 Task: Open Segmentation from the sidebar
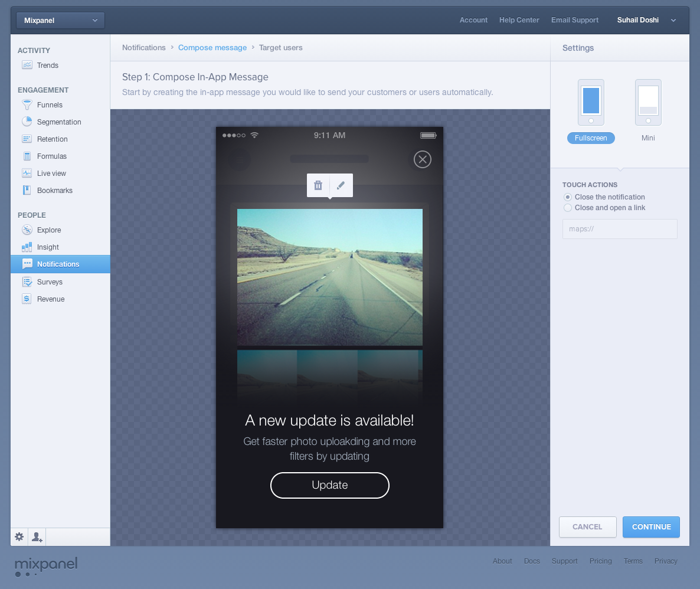[59, 122]
